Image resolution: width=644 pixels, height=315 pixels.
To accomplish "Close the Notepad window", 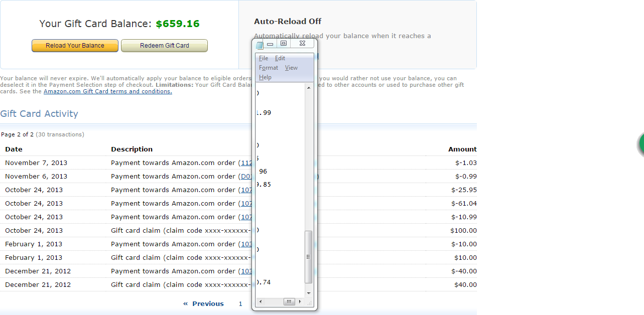I will [x=302, y=44].
